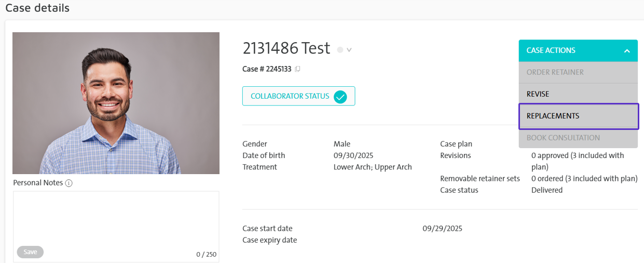Viewport: 644px width, 263px height.
Task: Click the CASE ACTIONS dropdown header
Action: pyautogui.click(x=571, y=50)
